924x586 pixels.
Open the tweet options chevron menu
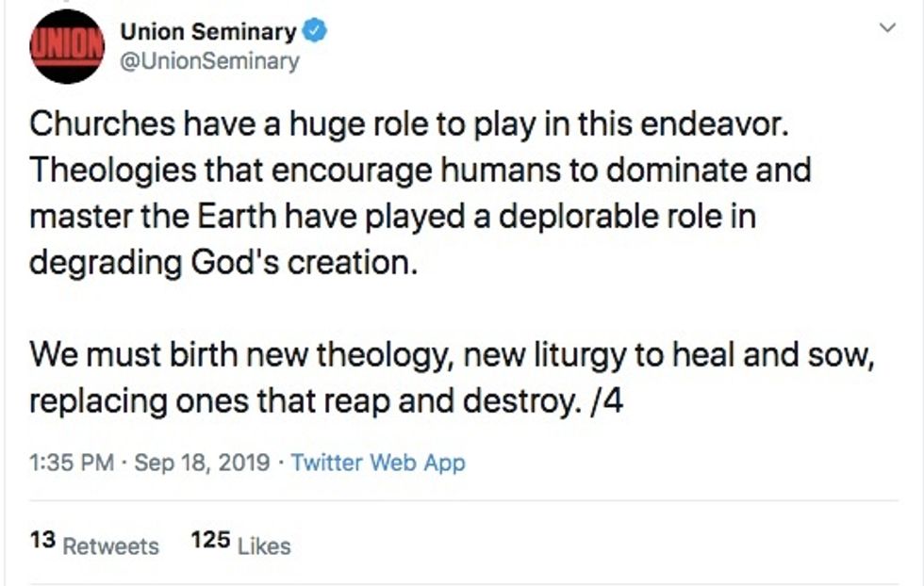(887, 29)
